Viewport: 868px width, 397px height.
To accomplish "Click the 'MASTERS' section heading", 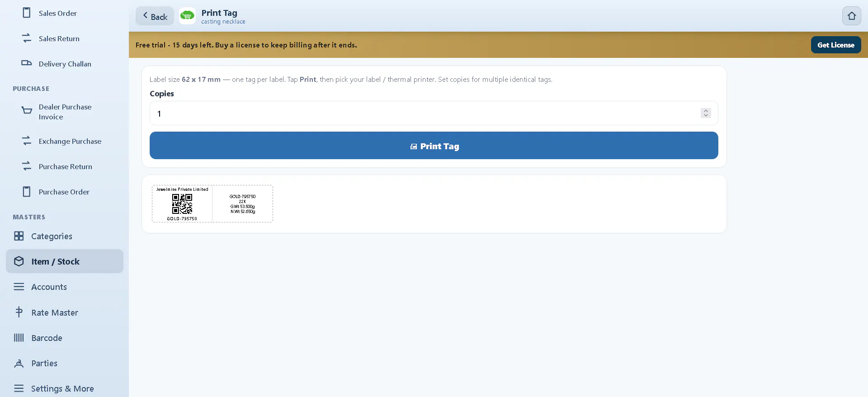I will click(x=29, y=217).
